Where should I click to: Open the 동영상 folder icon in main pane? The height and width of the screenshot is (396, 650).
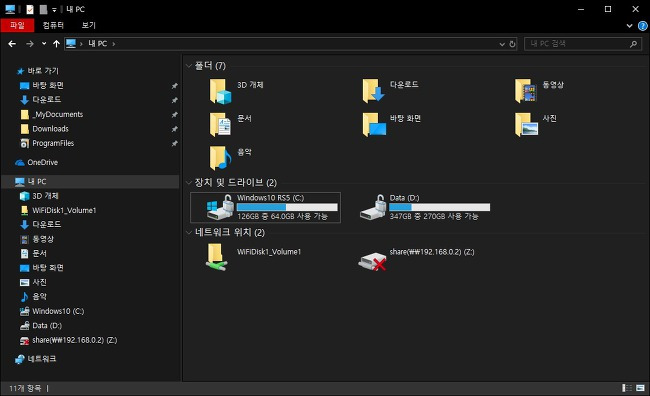pyautogui.click(x=526, y=91)
